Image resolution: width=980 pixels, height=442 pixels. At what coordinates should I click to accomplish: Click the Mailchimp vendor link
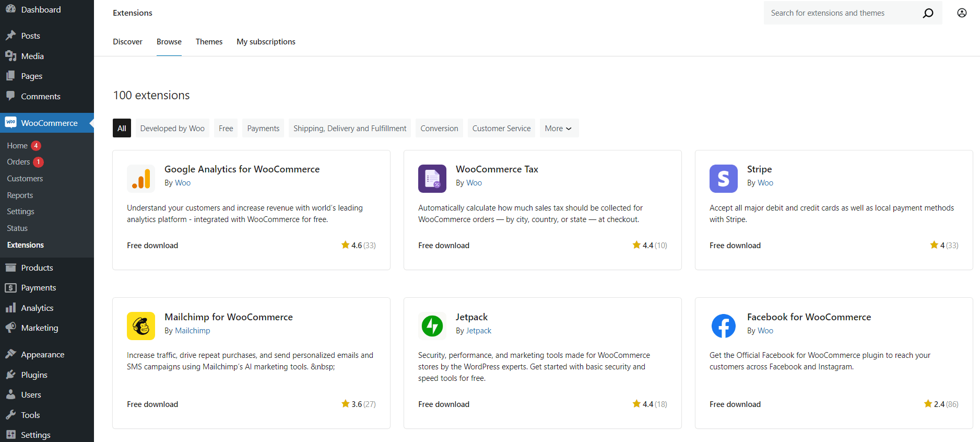click(192, 331)
